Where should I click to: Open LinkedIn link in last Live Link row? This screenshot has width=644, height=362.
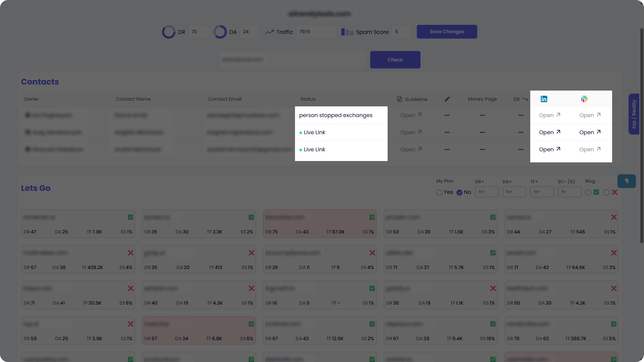tap(550, 149)
